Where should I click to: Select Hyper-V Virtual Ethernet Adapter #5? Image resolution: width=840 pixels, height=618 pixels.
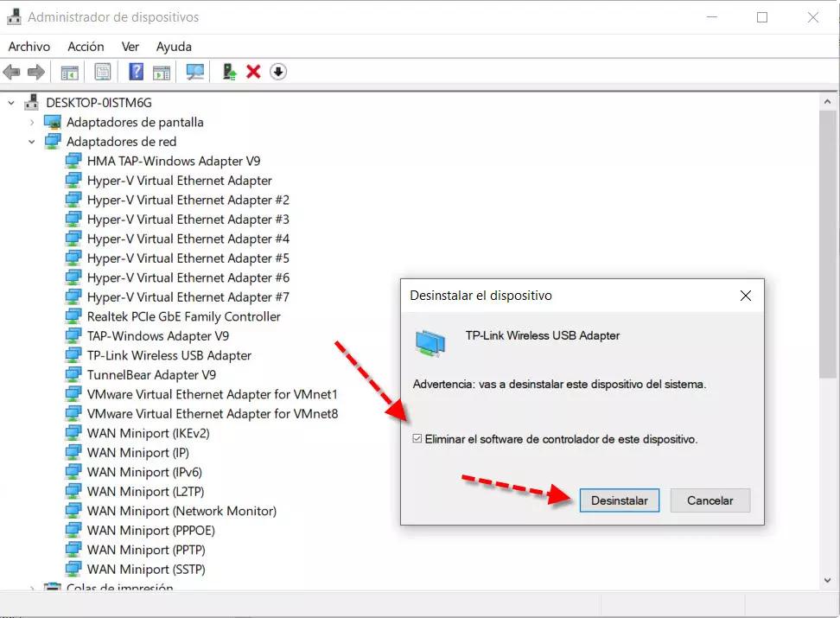tap(188, 258)
